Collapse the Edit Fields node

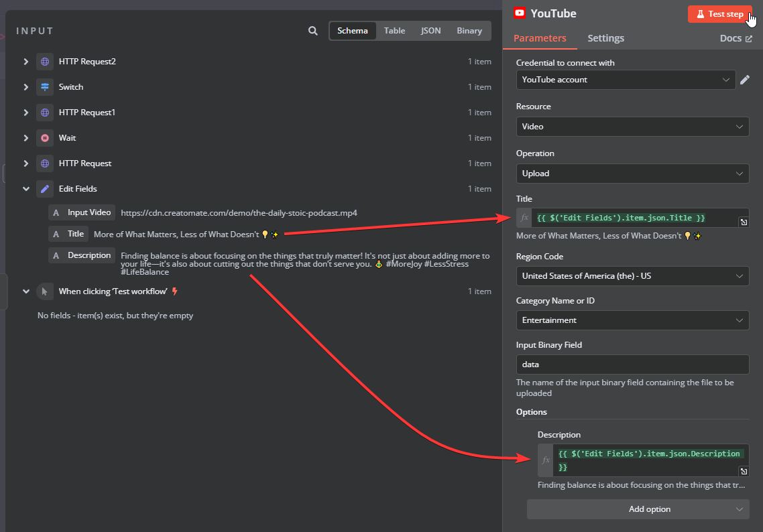(x=25, y=189)
